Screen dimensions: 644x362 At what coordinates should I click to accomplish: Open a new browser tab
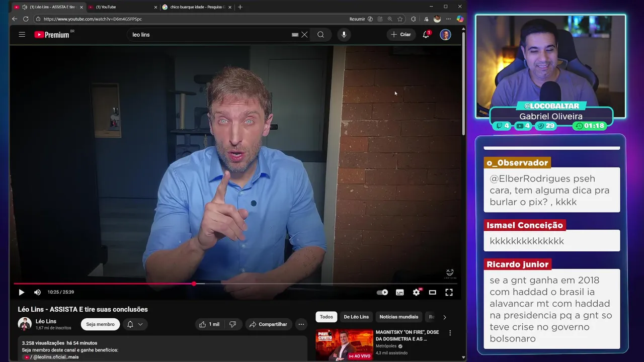[x=240, y=7]
